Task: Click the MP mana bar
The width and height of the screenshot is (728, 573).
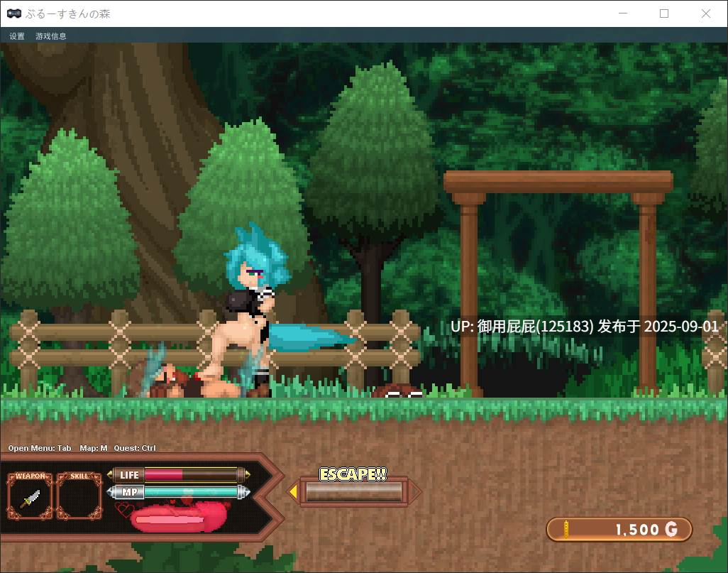Action: (x=179, y=491)
